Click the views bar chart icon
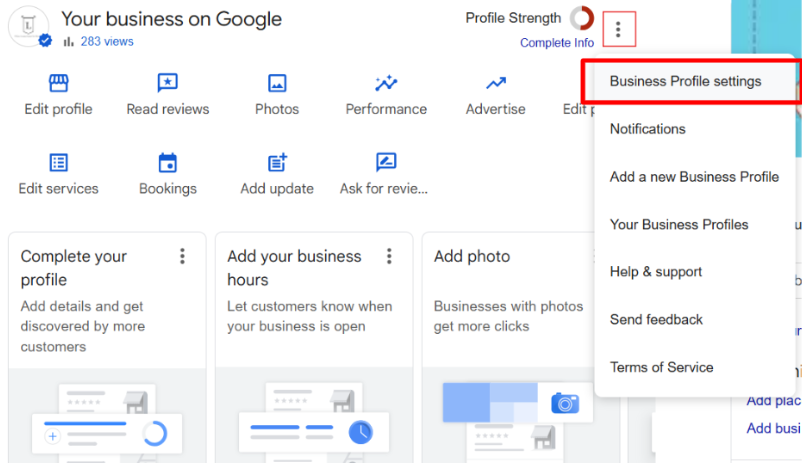Screen dimensions: 802x463 tap(69, 41)
